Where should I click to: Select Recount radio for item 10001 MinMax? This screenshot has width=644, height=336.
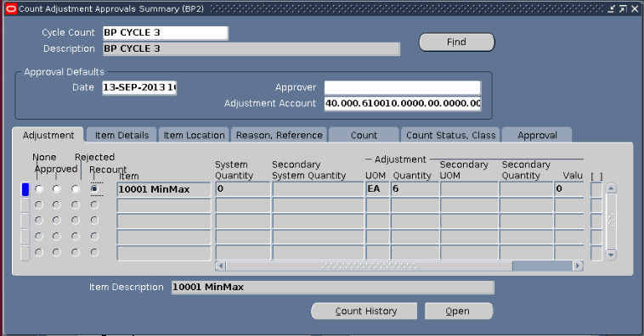click(x=95, y=189)
